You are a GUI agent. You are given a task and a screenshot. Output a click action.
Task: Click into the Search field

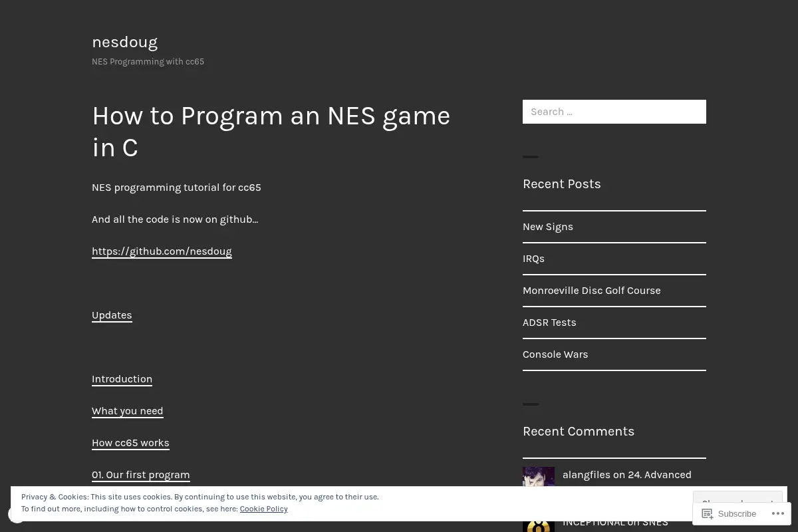(614, 112)
